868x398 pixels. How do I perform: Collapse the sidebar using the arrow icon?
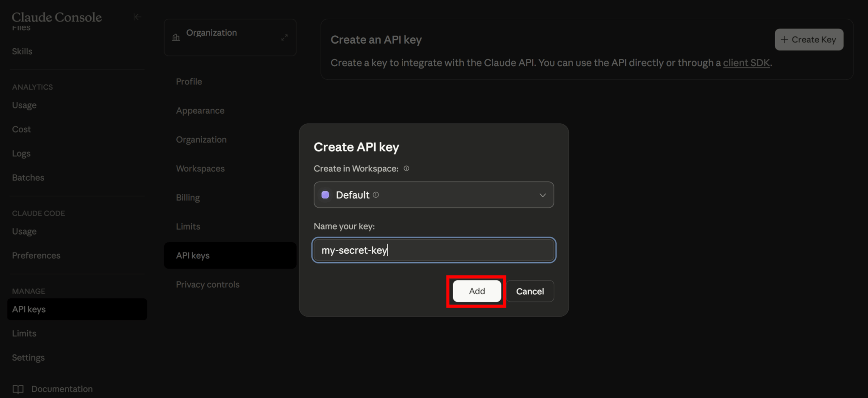[137, 17]
